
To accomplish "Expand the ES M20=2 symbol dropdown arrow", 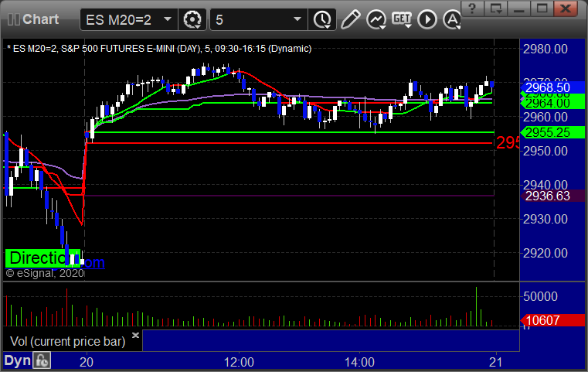I will [x=168, y=19].
